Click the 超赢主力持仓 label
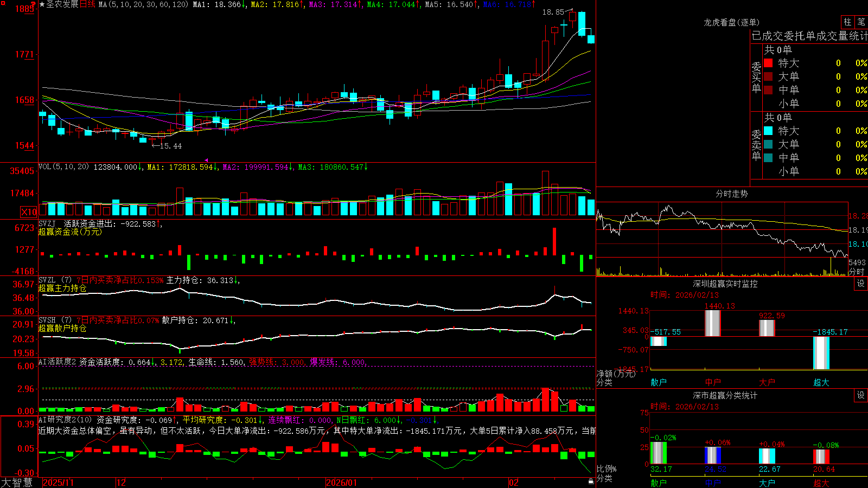 62,288
